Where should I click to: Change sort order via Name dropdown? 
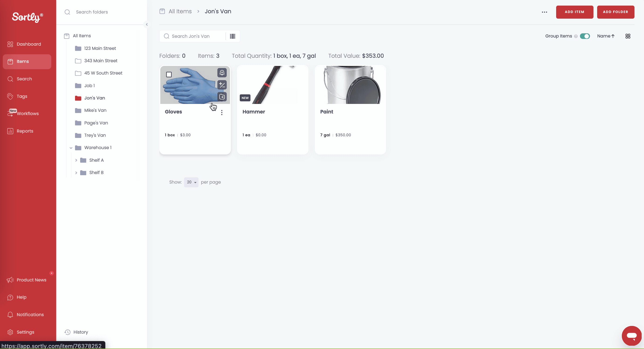click(x=606, y=36)
